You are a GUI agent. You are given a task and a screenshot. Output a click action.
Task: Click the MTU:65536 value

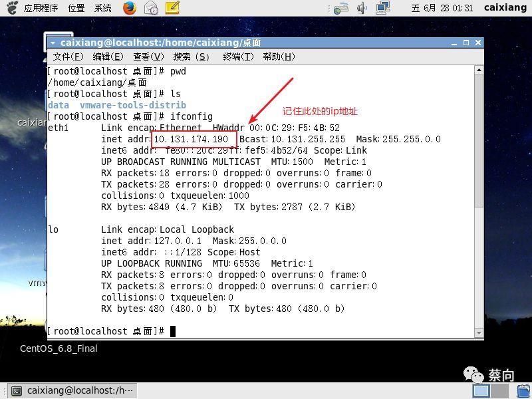(236, 263)
